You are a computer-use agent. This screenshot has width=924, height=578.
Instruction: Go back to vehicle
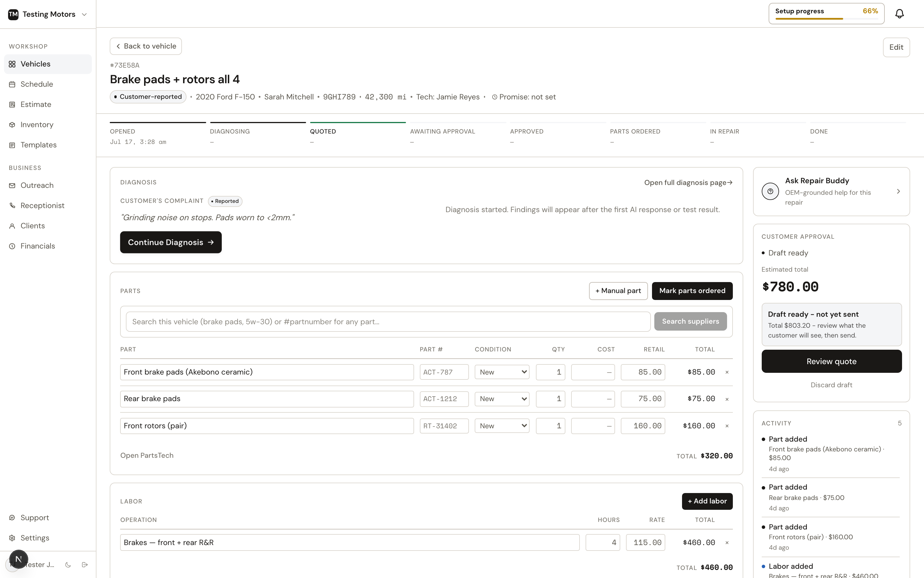coord(146,46)
